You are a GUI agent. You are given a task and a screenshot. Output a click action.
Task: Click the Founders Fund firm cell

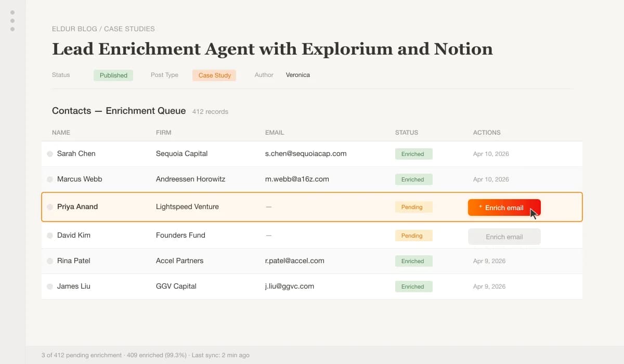[x=180, y=235]
